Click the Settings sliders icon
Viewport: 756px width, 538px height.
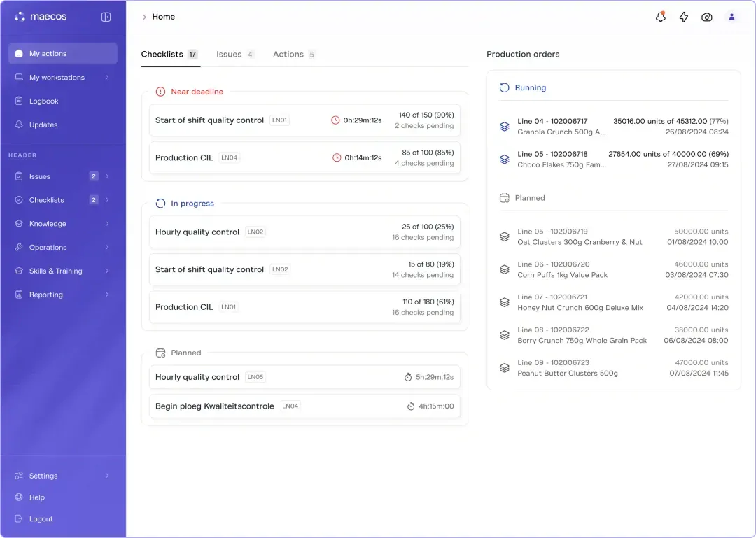pyautogui.click(x=19, y=476)
